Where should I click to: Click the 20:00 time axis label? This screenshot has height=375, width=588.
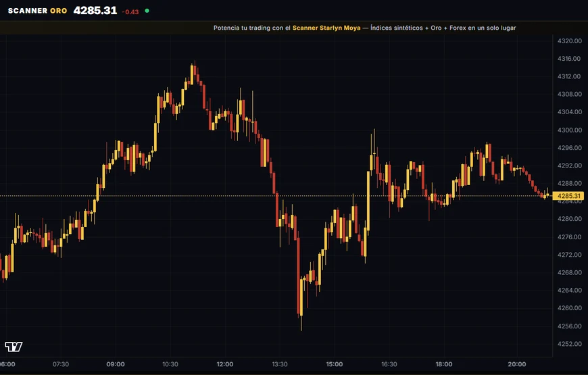[517, 364]
